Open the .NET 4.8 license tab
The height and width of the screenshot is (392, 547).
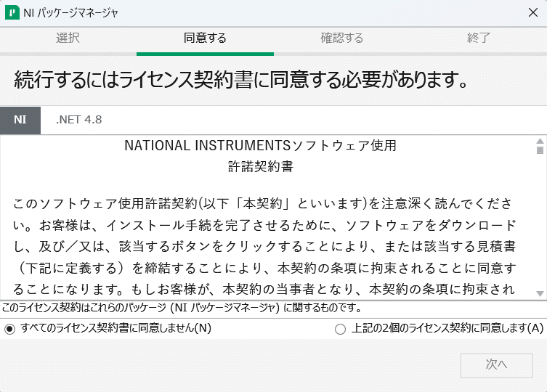(x=79, y=120)
